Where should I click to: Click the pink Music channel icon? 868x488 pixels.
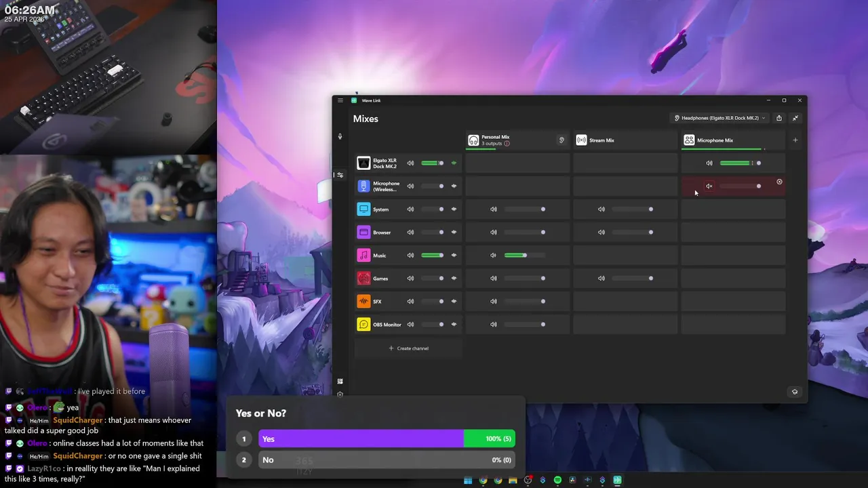(x=363, y=256)
